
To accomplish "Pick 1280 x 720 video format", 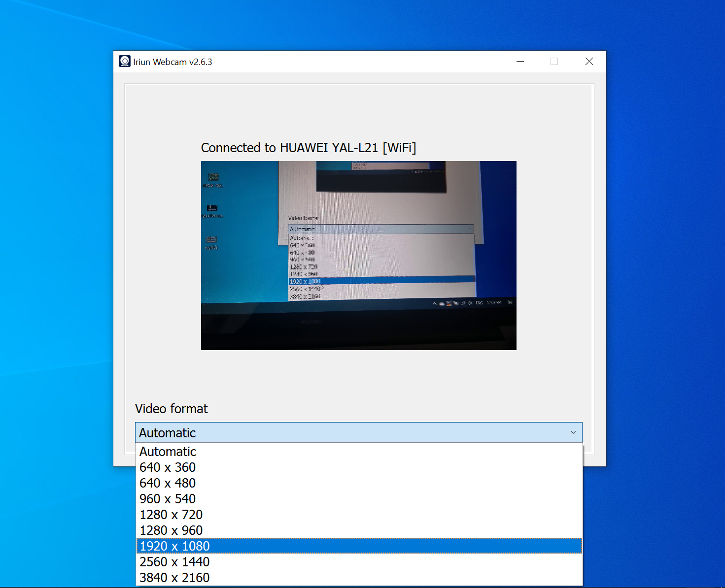I will pyautogui.click(x=359, y=515).
